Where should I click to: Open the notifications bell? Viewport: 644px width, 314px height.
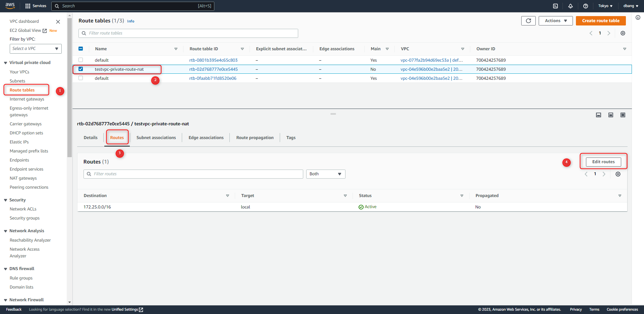[571, 6]
